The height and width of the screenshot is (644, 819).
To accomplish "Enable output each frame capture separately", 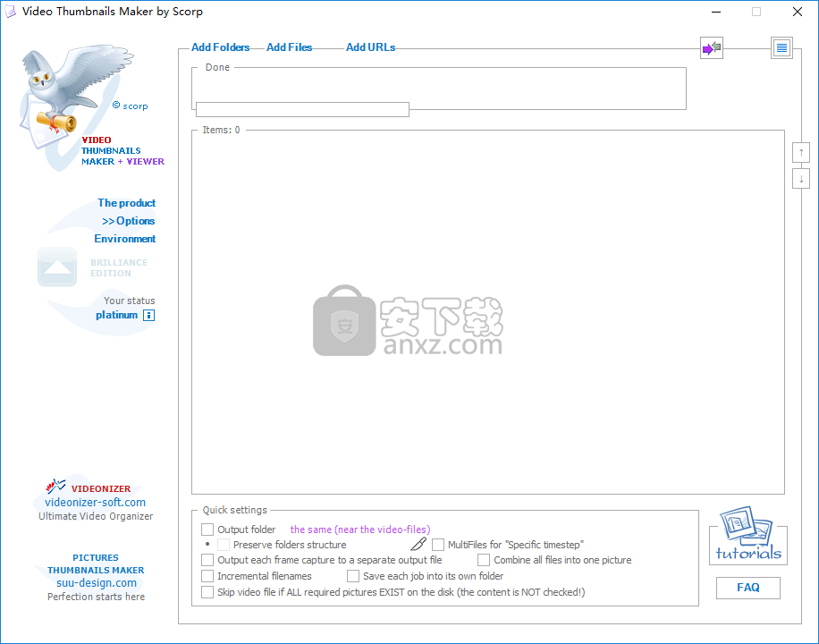I will (x=207, y=560).
